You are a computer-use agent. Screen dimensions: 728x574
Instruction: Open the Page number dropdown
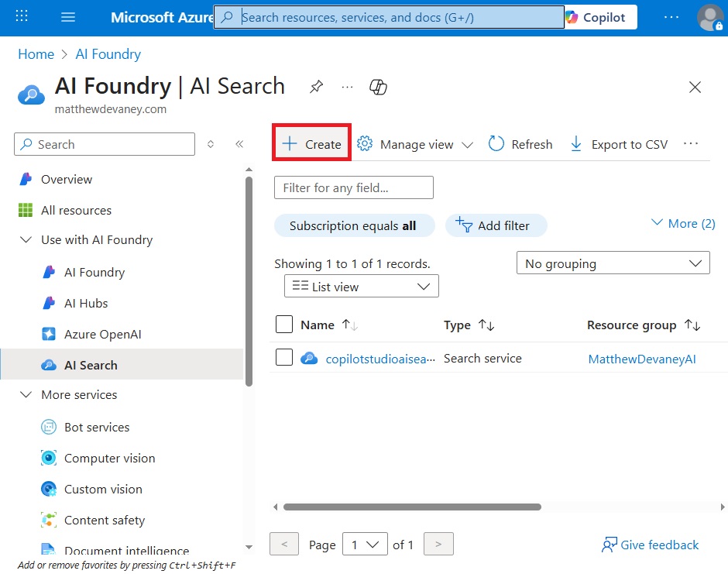365,544
